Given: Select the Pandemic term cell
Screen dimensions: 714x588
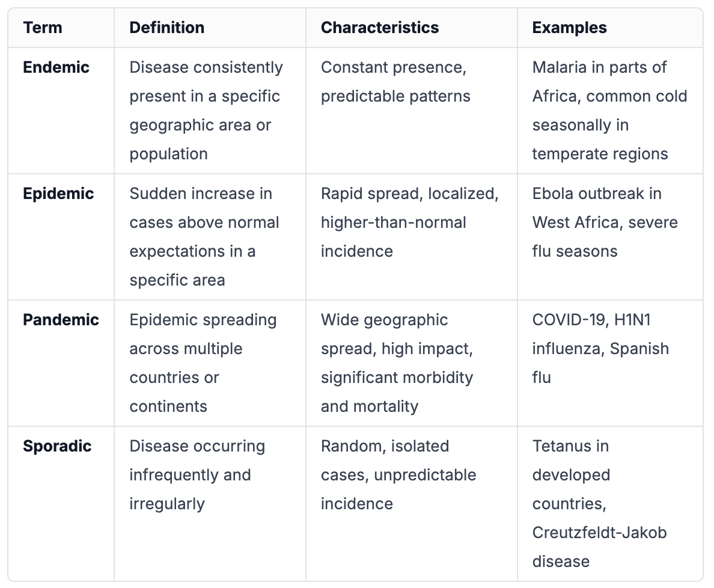Looking at the screenshot, I should tap(61, 363).
